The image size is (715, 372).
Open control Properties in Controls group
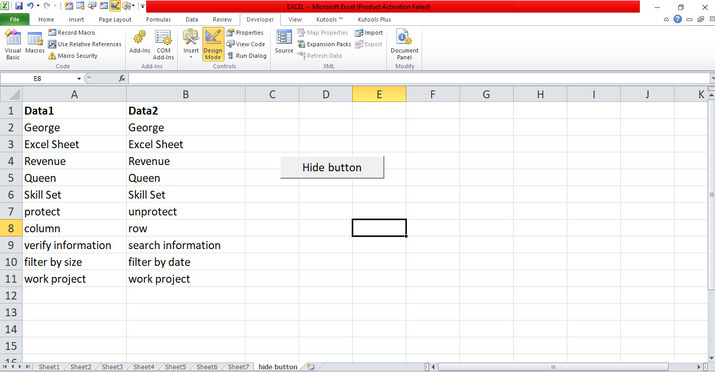click(x=245, y=32)
